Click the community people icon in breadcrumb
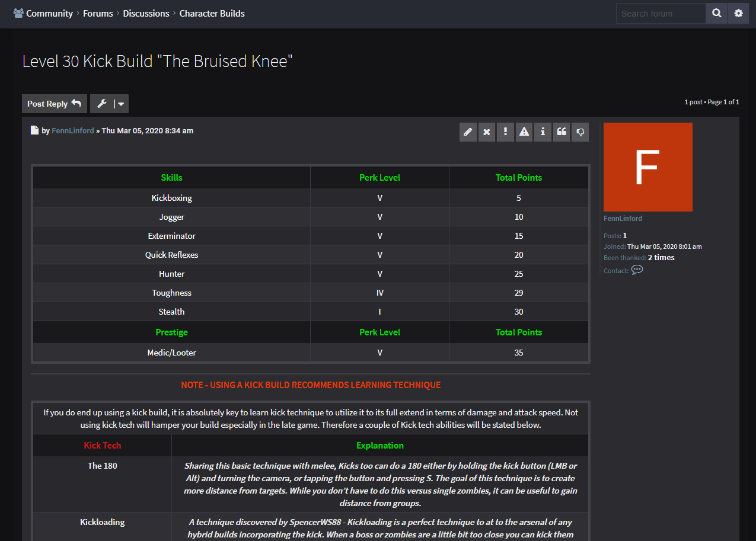The height and width of the screenshot is (541, 756). coord(17,12)
